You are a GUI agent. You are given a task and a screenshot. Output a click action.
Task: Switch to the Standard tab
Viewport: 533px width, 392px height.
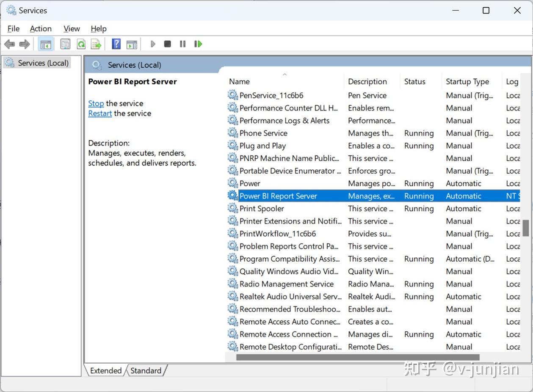coord(146,370)
